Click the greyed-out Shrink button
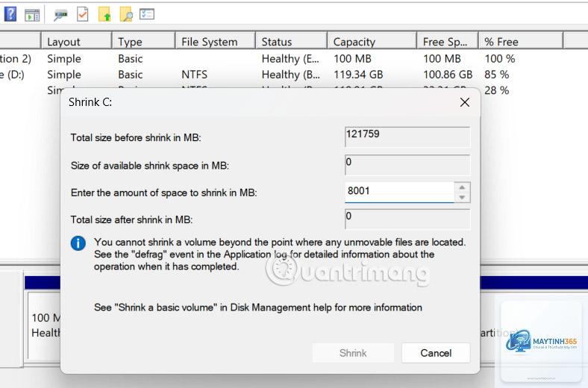The width and height of the screenshot is (588, 388). click(x=353, y=353)
